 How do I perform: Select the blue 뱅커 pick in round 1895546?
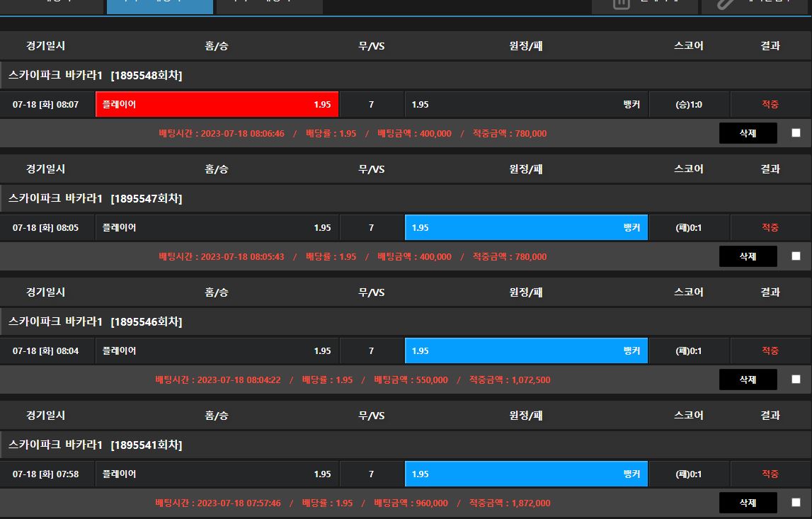[x=526, y=351]
